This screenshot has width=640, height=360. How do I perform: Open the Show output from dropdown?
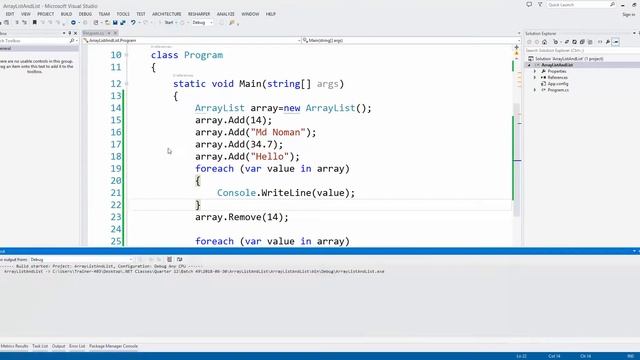81,260
